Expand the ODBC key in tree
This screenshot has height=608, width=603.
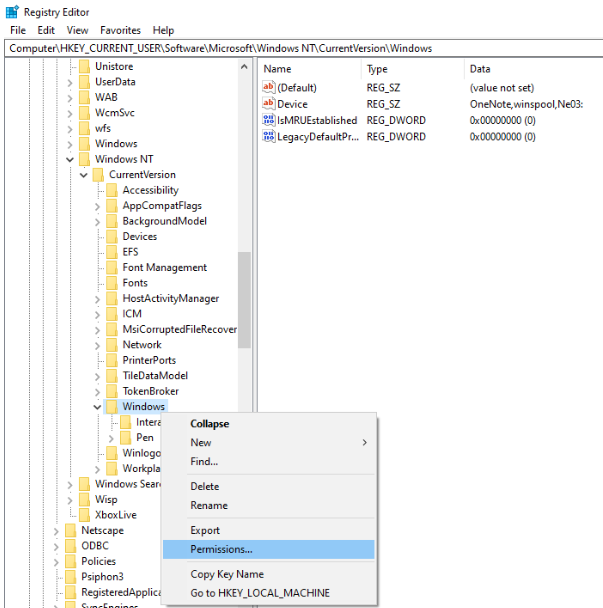[x=56, y=546]
